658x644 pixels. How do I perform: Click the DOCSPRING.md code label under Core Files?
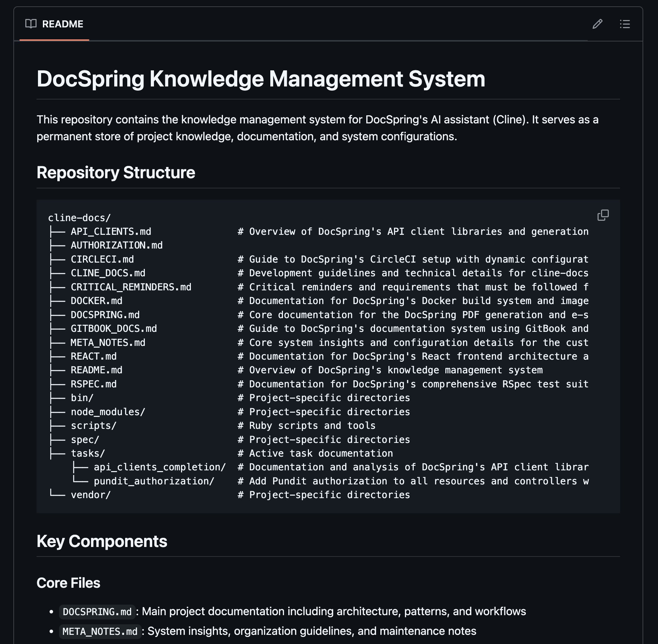point(97,612)
